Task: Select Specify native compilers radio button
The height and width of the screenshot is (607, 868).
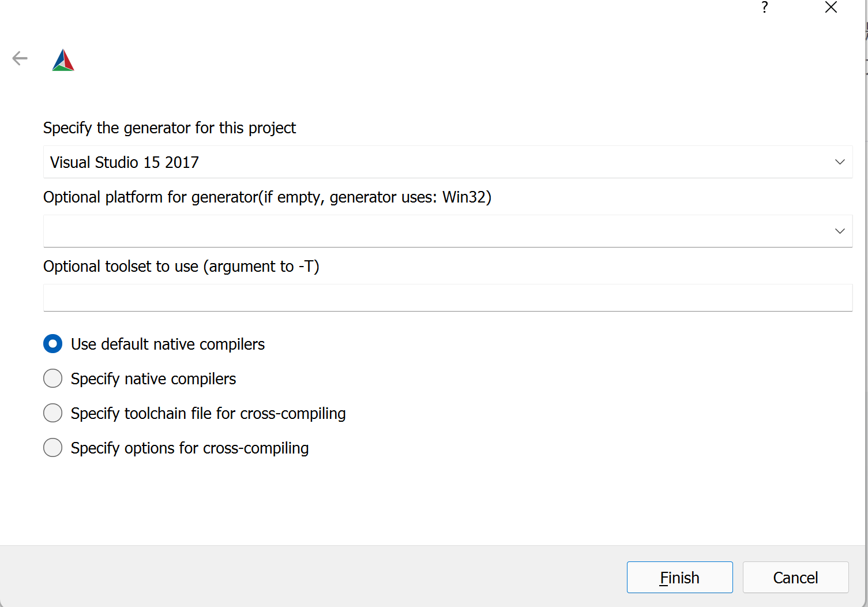Action: 53,379
